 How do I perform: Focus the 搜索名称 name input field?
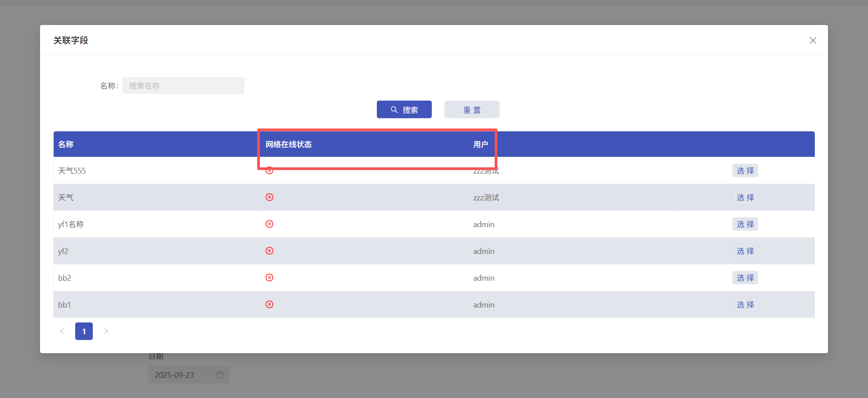(x=183, y=86)
